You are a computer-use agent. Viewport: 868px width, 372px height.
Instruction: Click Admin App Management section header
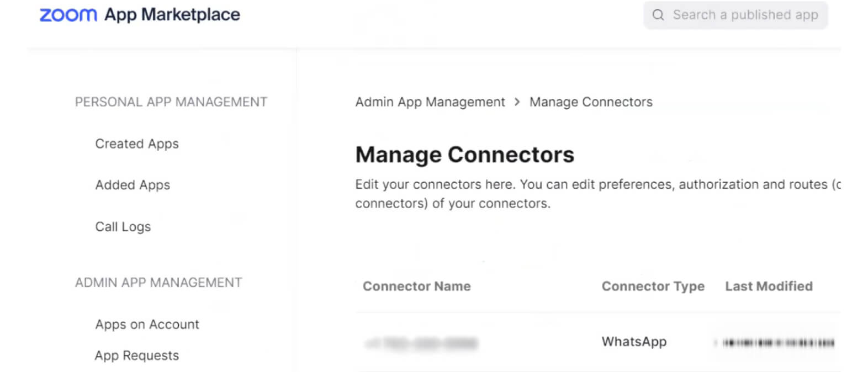[x=158, y=283]
